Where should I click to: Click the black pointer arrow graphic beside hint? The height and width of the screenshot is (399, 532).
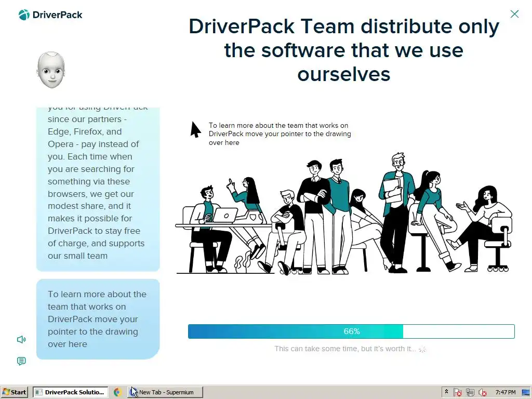[x=195, y=129]
